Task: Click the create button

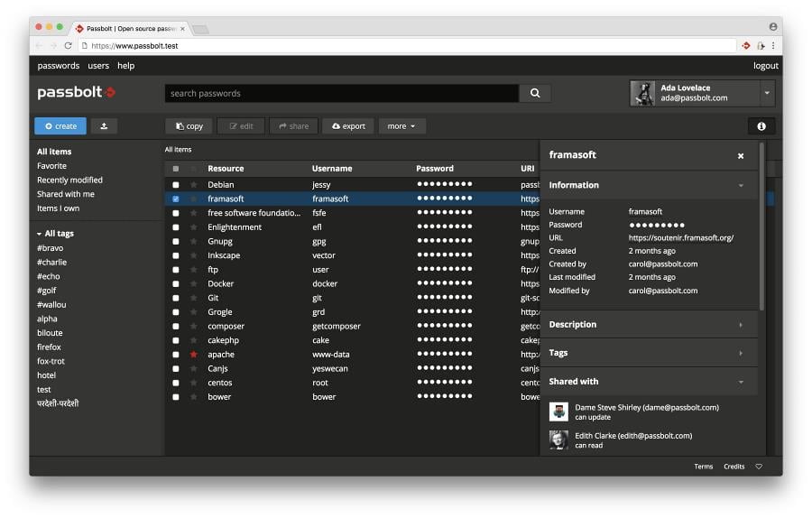Action: 60,125
